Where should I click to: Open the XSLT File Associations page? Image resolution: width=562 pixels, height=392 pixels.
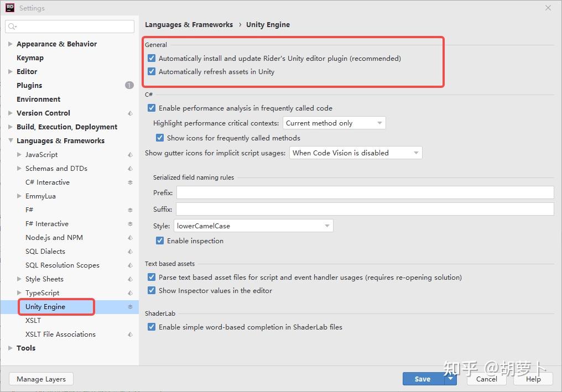click(60, 334)
